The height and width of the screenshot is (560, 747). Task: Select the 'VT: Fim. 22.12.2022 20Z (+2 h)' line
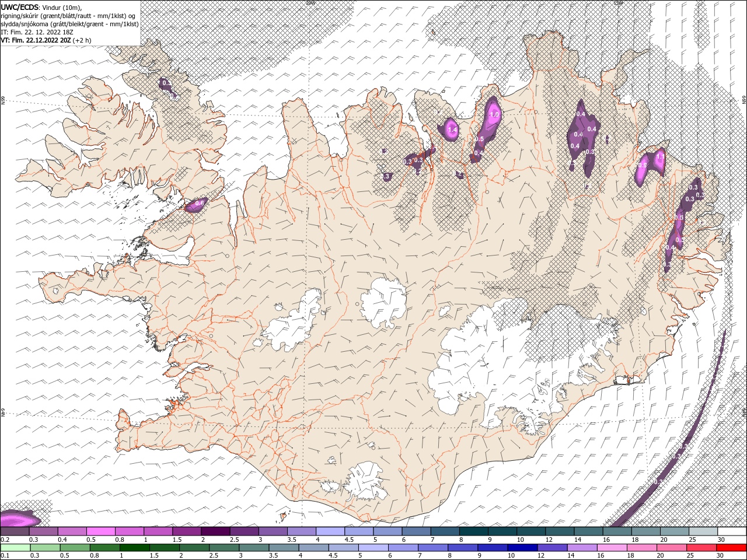(46, 40)
